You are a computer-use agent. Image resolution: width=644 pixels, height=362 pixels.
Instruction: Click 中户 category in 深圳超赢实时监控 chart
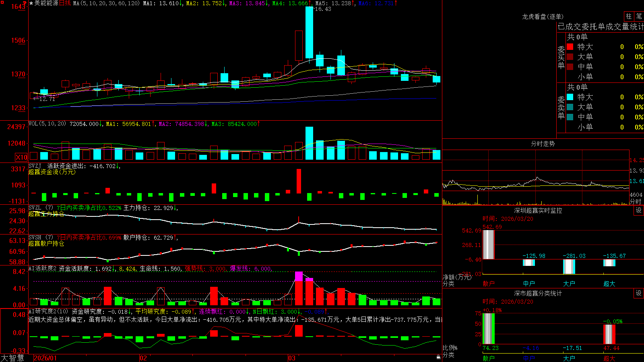(529, 284)
